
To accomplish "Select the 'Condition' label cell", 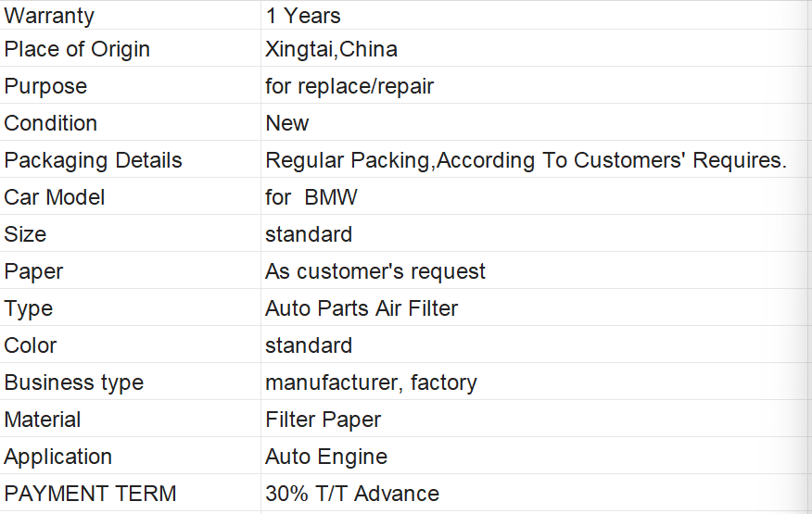I will tap(51, 123).
